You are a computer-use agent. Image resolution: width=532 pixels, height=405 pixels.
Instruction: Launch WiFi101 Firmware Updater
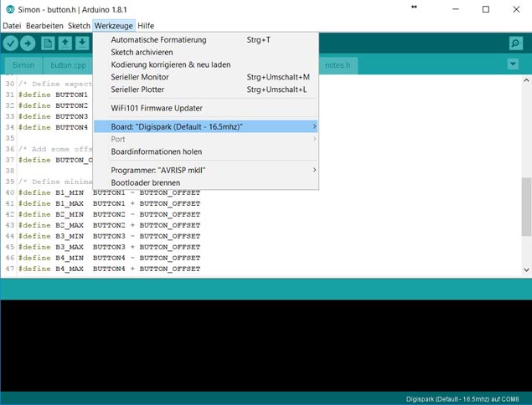click(x=205, y=108)
